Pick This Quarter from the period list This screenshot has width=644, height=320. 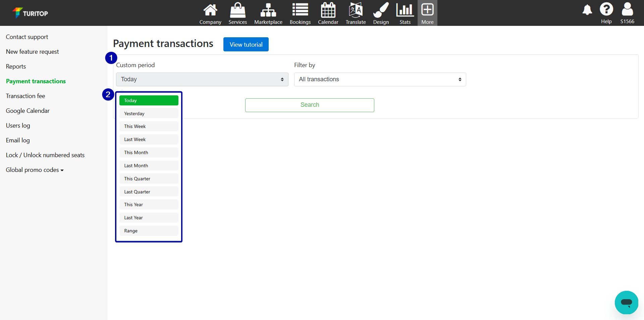point(149,179)
